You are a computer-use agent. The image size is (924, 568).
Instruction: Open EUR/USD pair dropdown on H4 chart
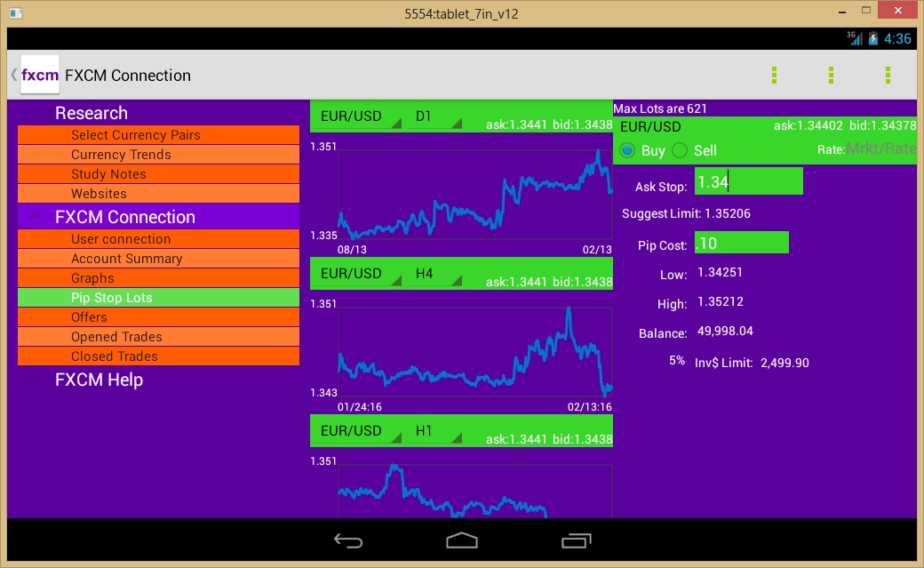pyautogui.click(x=357, y=274)
